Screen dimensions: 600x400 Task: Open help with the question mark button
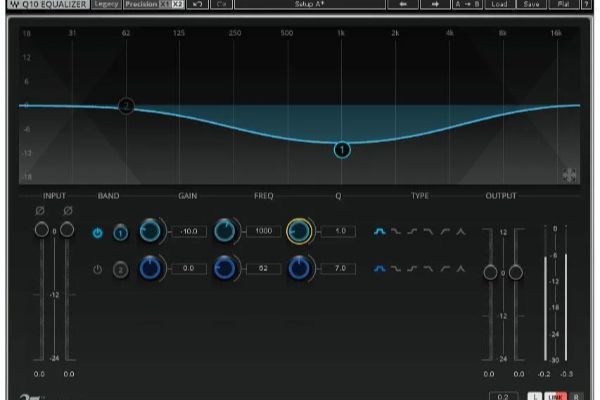coord(586,4)
